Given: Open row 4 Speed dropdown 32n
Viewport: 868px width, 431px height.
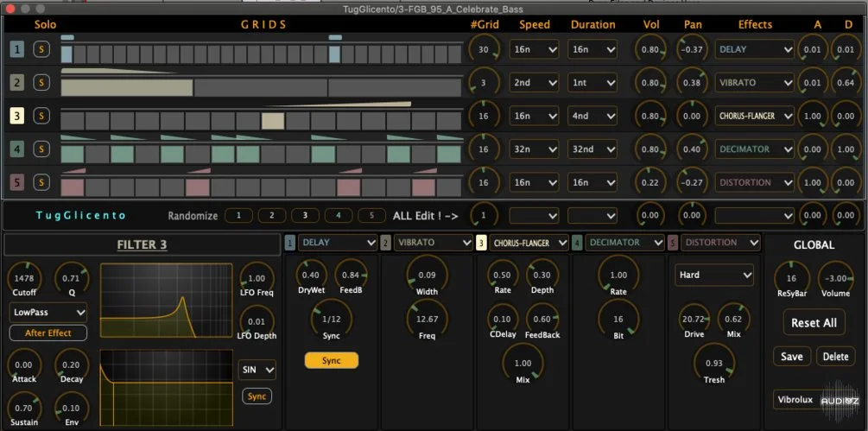Looking at the screenshot, I should [535, 149].
